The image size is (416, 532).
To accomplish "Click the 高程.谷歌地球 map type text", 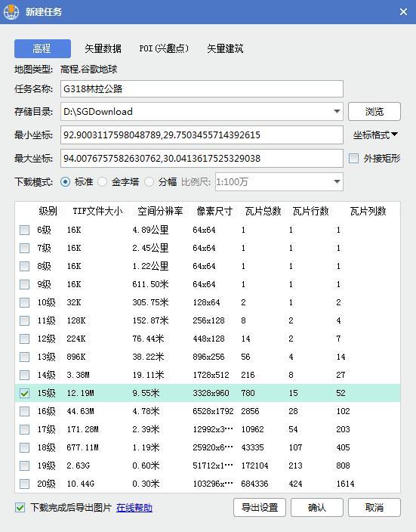I will tap(89, 70).
